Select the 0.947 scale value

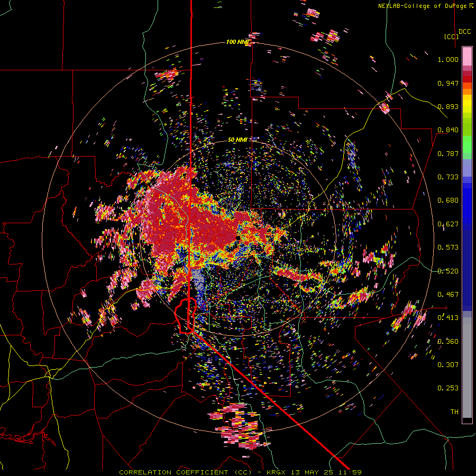(x=448, y=83)
